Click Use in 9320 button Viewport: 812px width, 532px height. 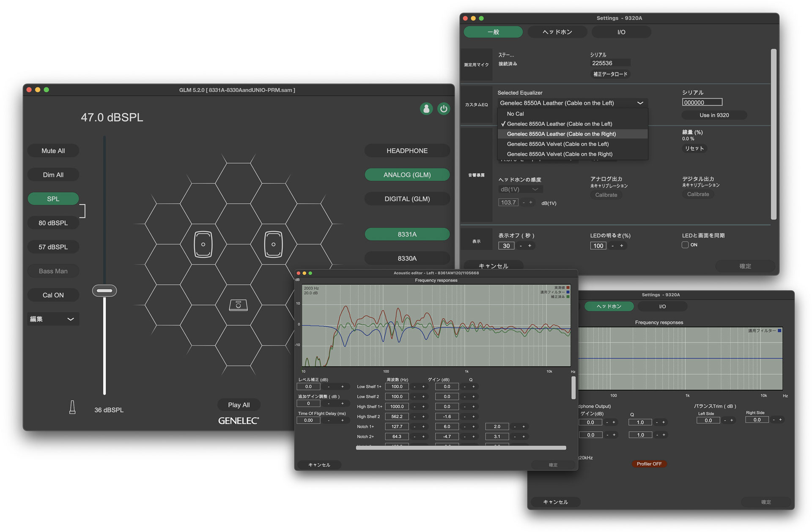click(x=714, y=115)
